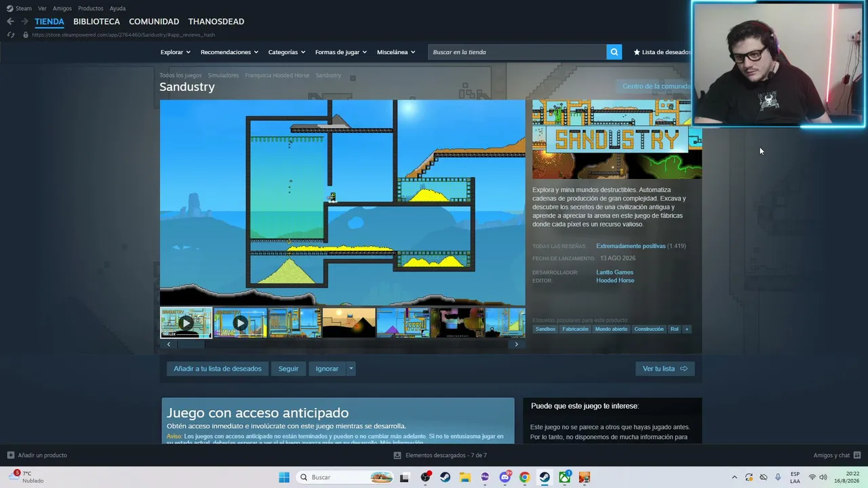Viewport: 868px width, 488px height.
Task: Expand the Recomendaciones dropdown
Action: click(x=229, y=52)
